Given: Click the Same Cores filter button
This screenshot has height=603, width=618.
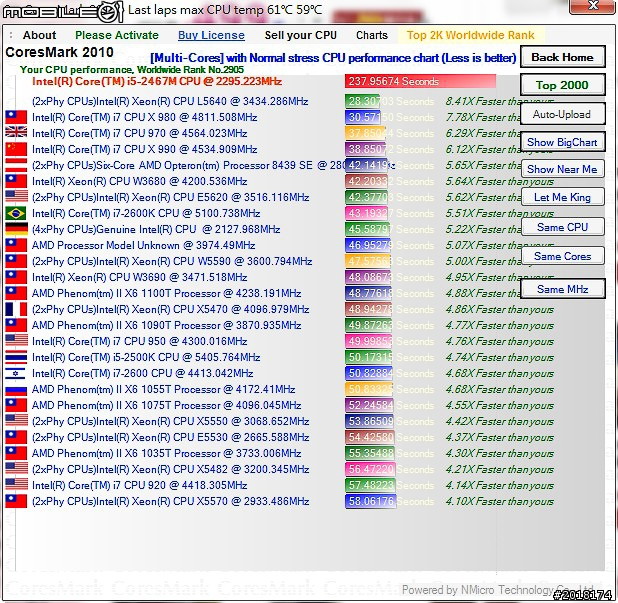Looking at the screenshot, I should tap(562, 257).
